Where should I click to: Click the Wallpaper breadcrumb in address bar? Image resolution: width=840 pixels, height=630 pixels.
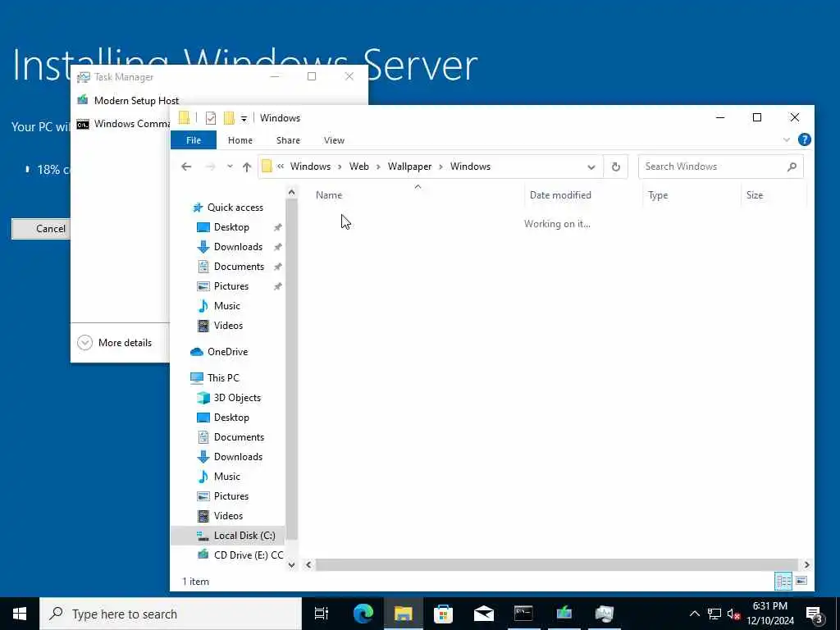pyautogui.click(x=410, y=167)
